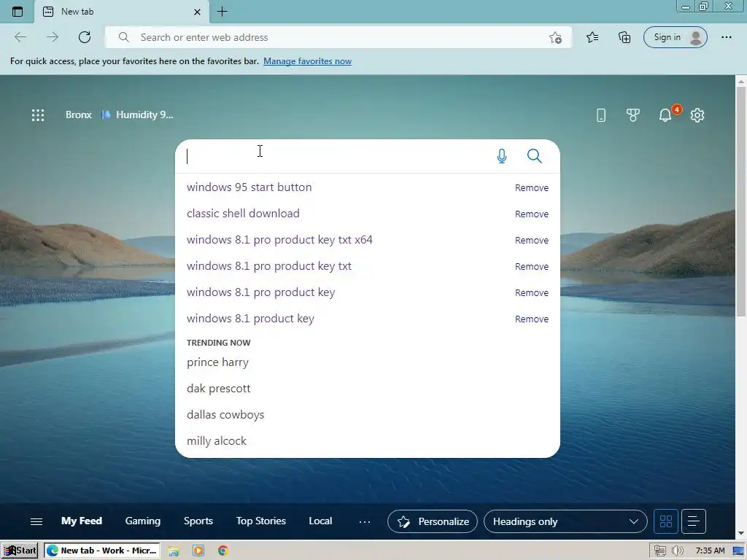
Task: Open the media player taskbar icon
Action: click(x=198, y=551)
